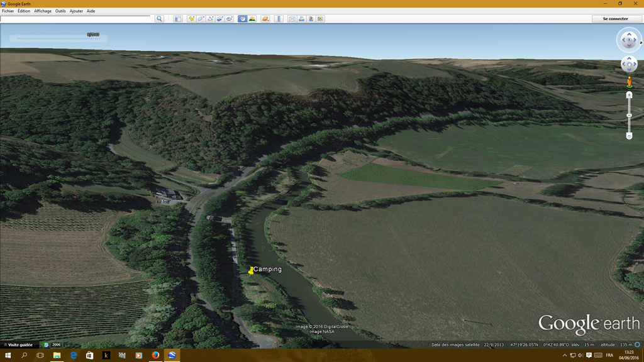Click the search magnifier button
644x362 pixels.
point(159,19)
